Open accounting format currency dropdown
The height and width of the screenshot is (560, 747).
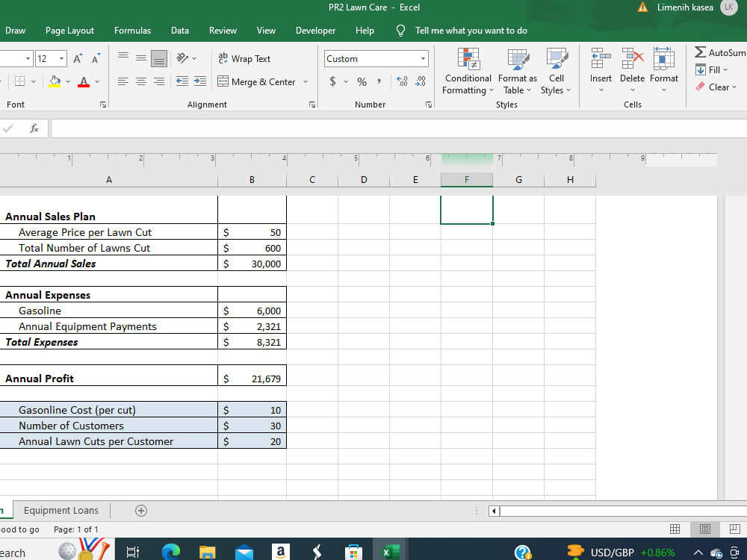point(346,82)
